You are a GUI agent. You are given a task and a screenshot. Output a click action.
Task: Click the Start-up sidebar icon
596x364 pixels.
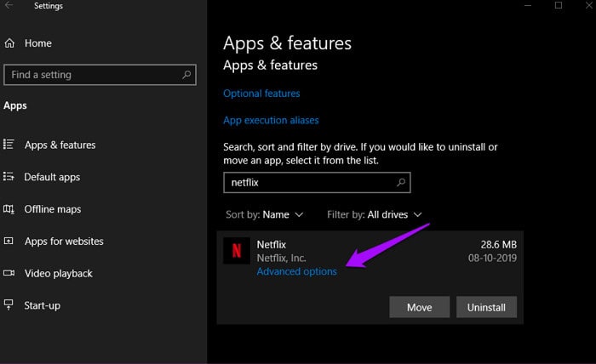click(9, 304)
